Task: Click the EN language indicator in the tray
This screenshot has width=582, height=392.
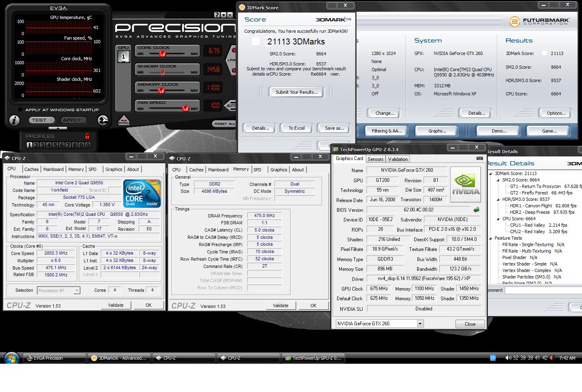Action: [493, 358]
